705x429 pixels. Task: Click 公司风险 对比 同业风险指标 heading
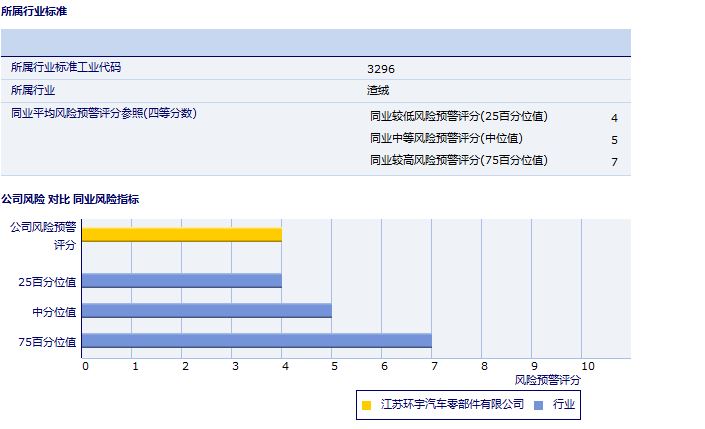click(70, 199)
